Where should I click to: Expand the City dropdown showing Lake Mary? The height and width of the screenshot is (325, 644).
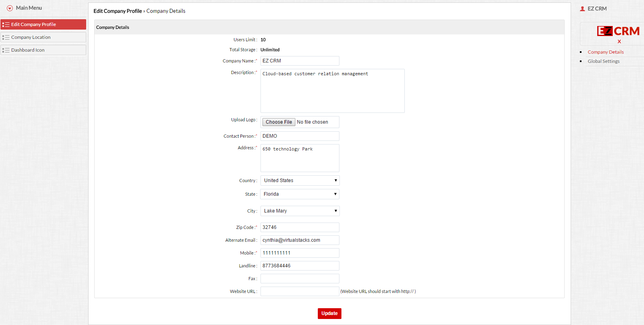pos(300,211)
